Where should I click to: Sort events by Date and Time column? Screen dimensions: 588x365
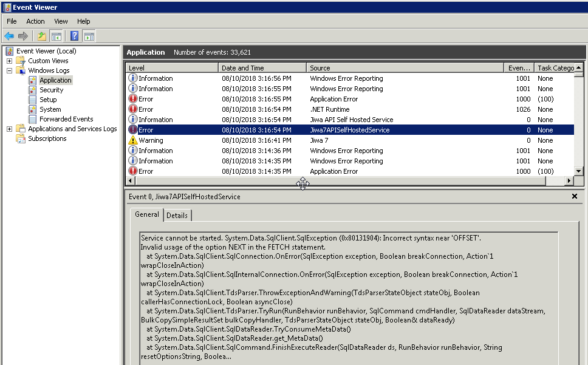261,68
